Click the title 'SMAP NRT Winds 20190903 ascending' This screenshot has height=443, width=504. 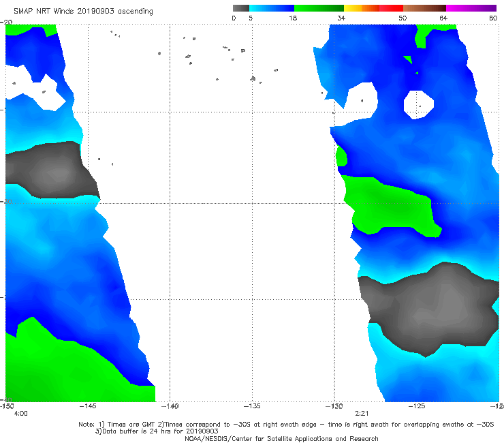(x=83, y=12)
